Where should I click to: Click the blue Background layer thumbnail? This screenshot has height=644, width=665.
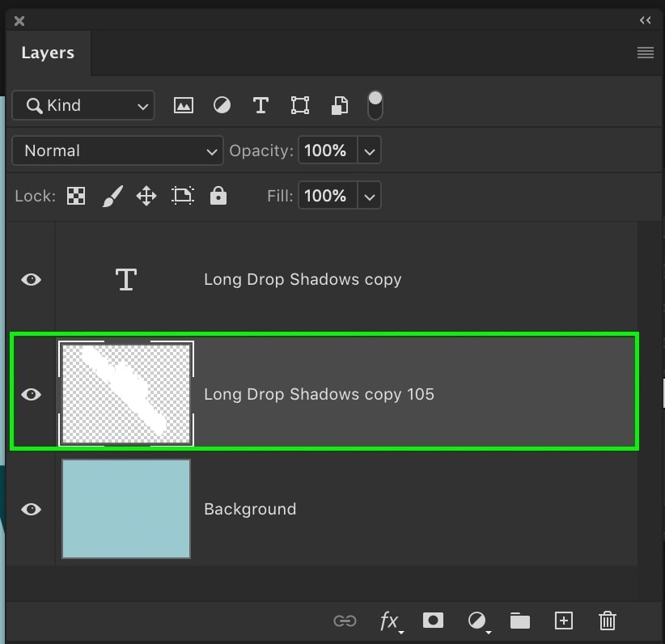pos(126,509)
